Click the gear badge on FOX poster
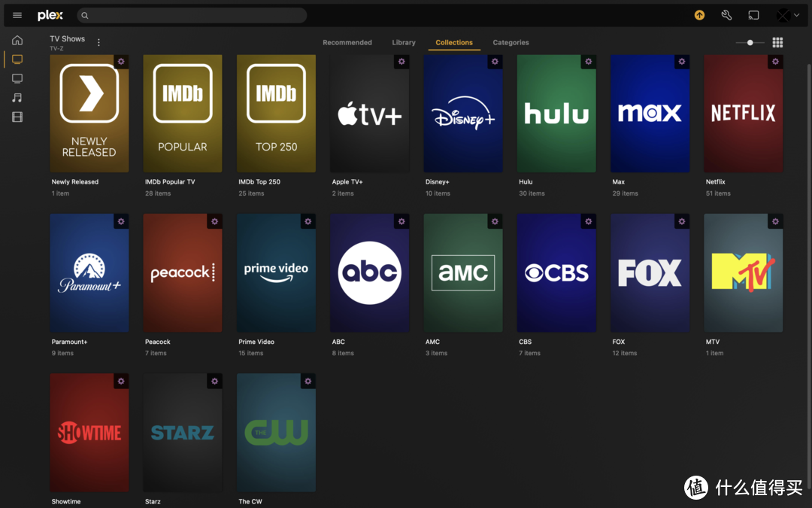The width and height of the screenshot is (812, 508). click(x=682, y=221)
